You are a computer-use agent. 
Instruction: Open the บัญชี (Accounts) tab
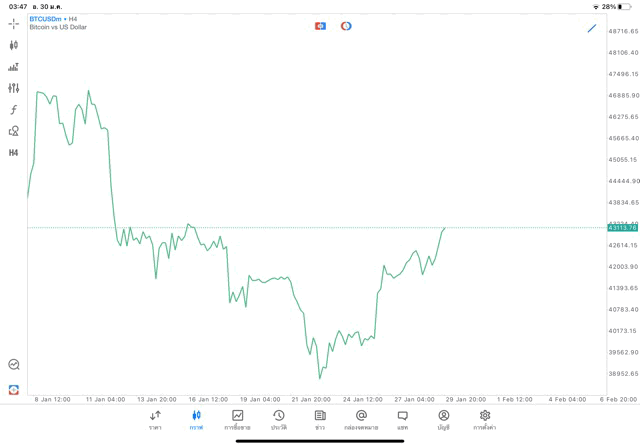(x=443, y=420)
